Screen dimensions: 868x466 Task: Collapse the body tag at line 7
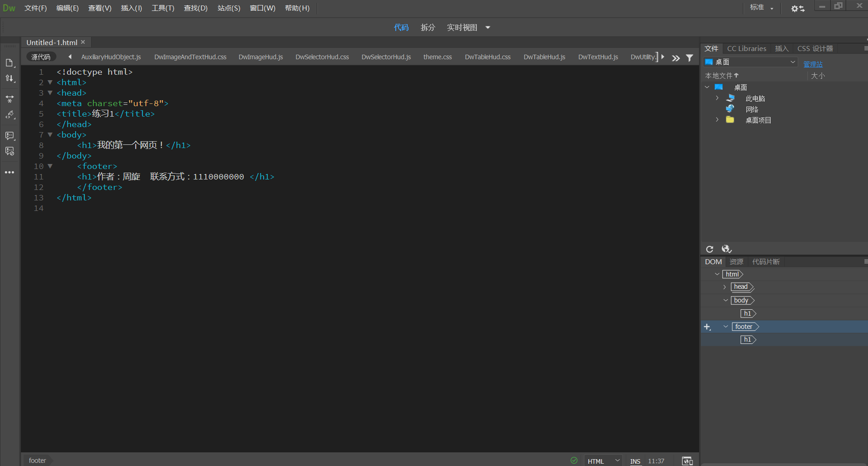coord(50,135)
